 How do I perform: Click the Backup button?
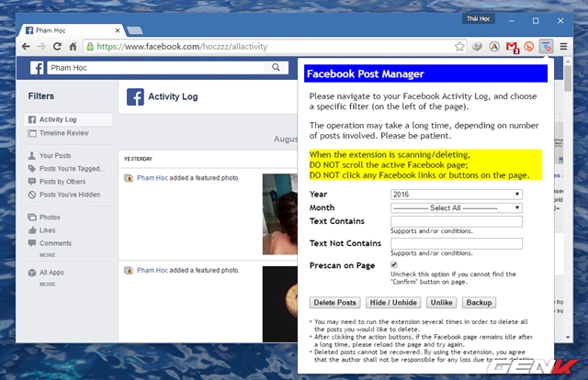pos(479,302)
